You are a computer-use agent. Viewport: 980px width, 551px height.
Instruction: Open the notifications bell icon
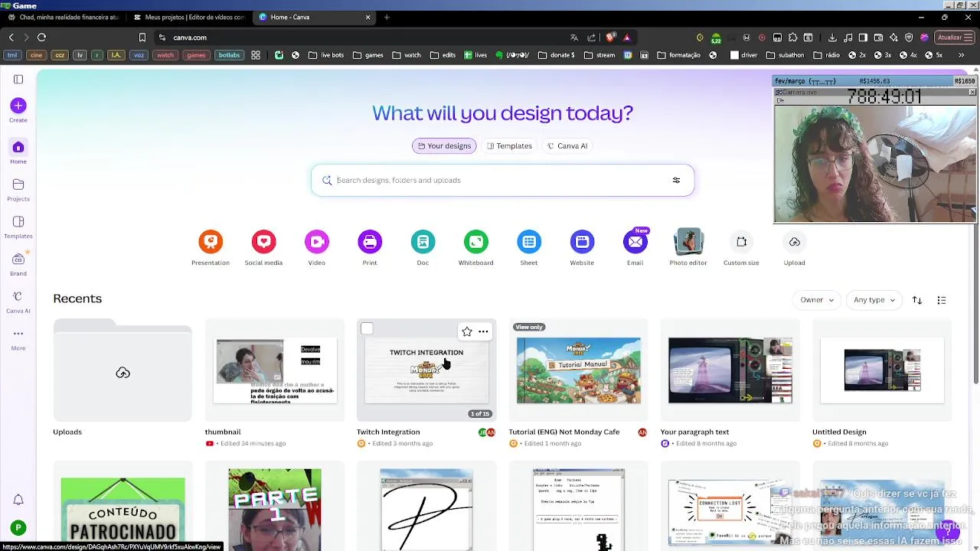pyautogui.click(x=18, y=500)
